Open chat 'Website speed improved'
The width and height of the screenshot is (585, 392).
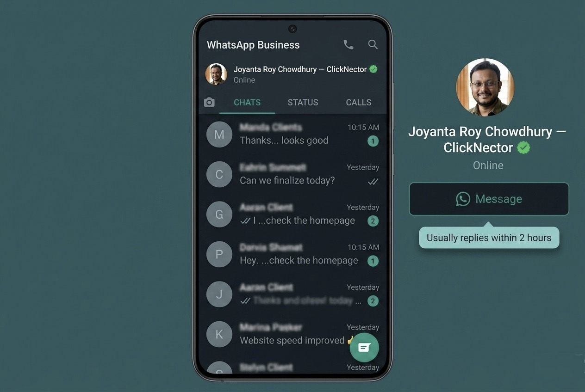tap(292, 334)
